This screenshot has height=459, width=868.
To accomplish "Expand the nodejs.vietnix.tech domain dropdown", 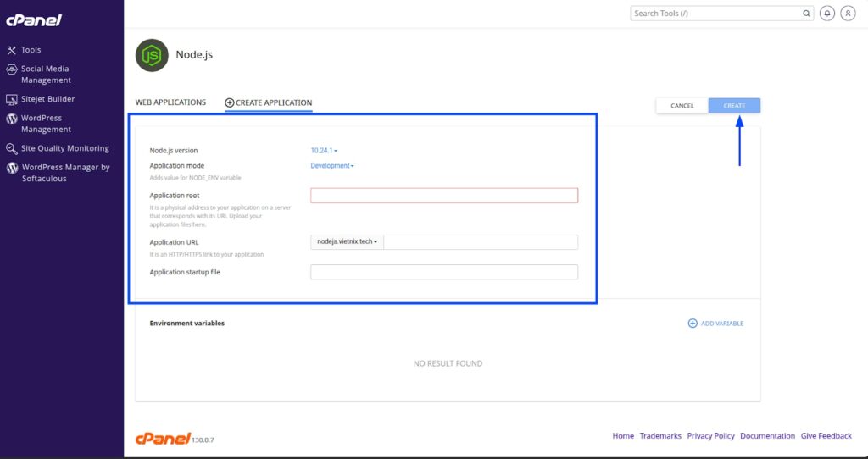I will point(347,242).
